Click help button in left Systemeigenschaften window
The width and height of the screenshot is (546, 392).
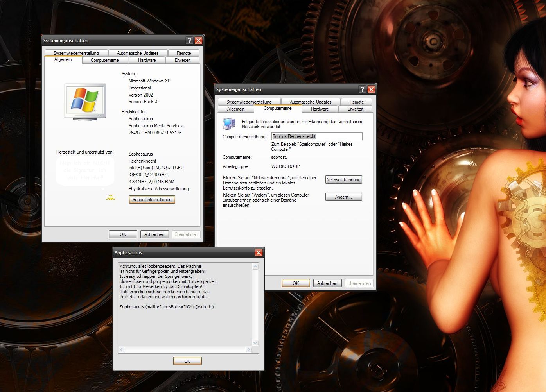[x=189, y=40]
